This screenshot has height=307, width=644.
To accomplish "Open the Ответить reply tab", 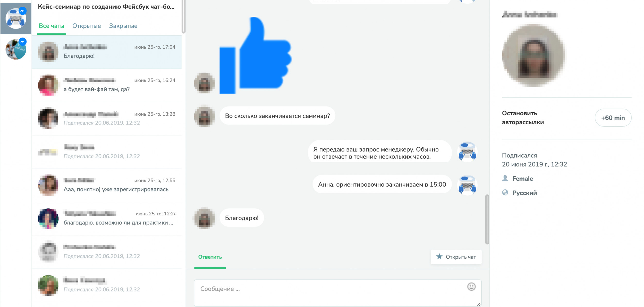I will (x=210, y=257).
